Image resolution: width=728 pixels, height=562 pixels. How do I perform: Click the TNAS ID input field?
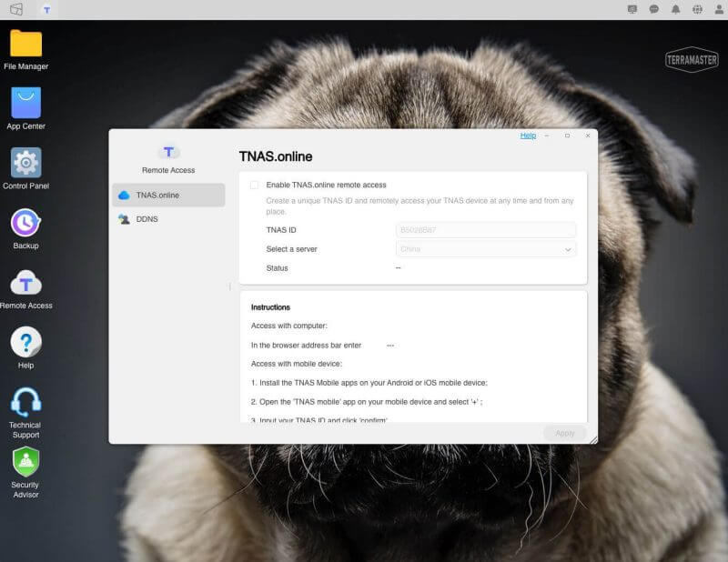[x=486, y=230]
